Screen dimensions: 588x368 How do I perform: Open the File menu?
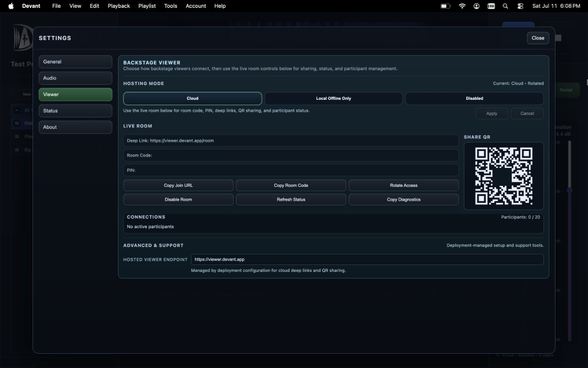tap(57, 6)
